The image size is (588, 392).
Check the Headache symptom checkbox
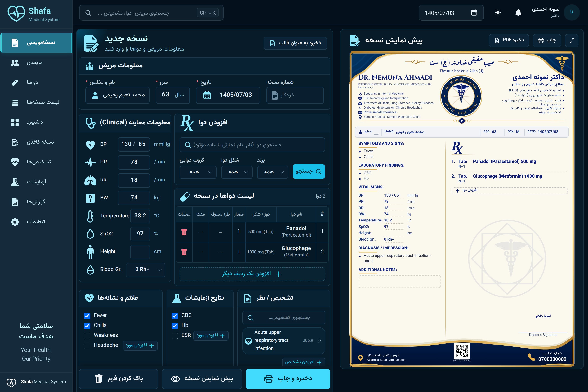87,346
